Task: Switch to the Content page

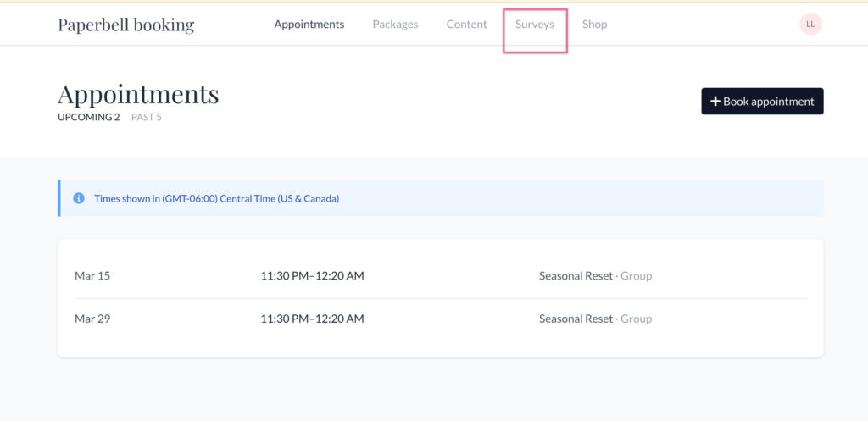Action: click(466, 25)
